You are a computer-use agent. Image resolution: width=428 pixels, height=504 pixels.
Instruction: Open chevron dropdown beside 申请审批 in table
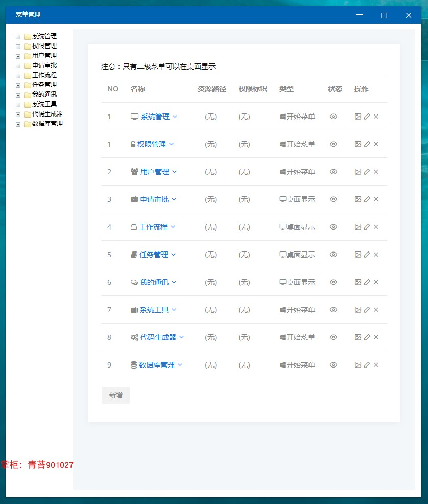coord(174,199)
